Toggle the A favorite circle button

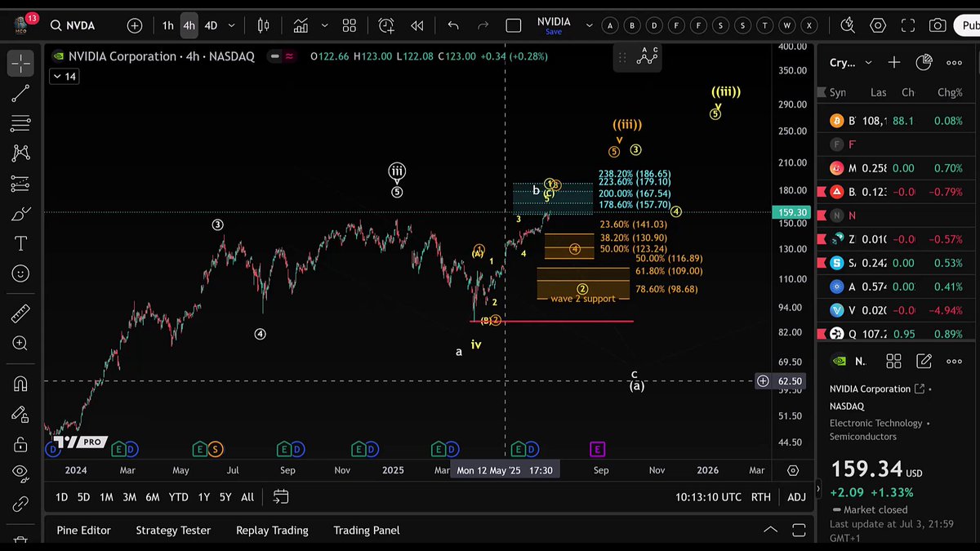click(x=611, y=25)
